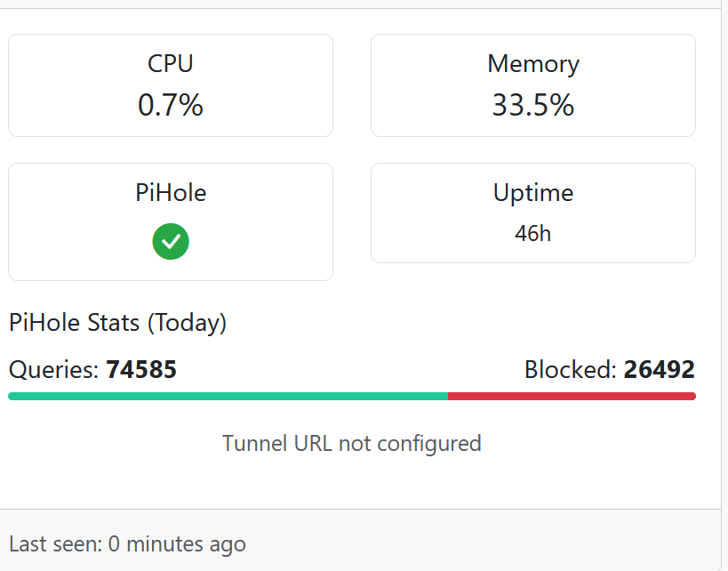
Task: Click the Blocked count 26492
Action: click(660, 370)
